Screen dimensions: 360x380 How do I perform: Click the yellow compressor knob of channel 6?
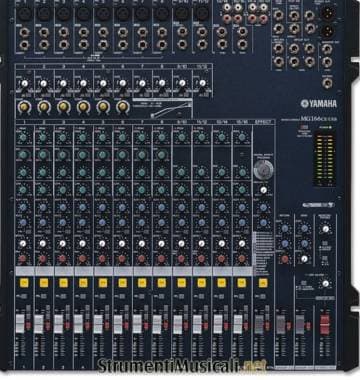click(123, 107)
